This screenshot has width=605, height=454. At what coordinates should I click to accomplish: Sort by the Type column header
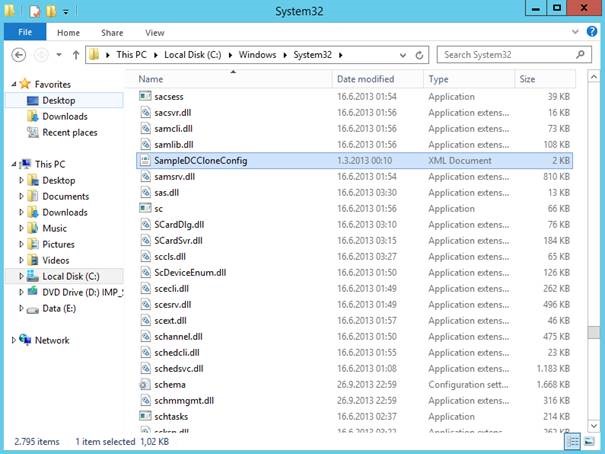click(x=469, y=79)
